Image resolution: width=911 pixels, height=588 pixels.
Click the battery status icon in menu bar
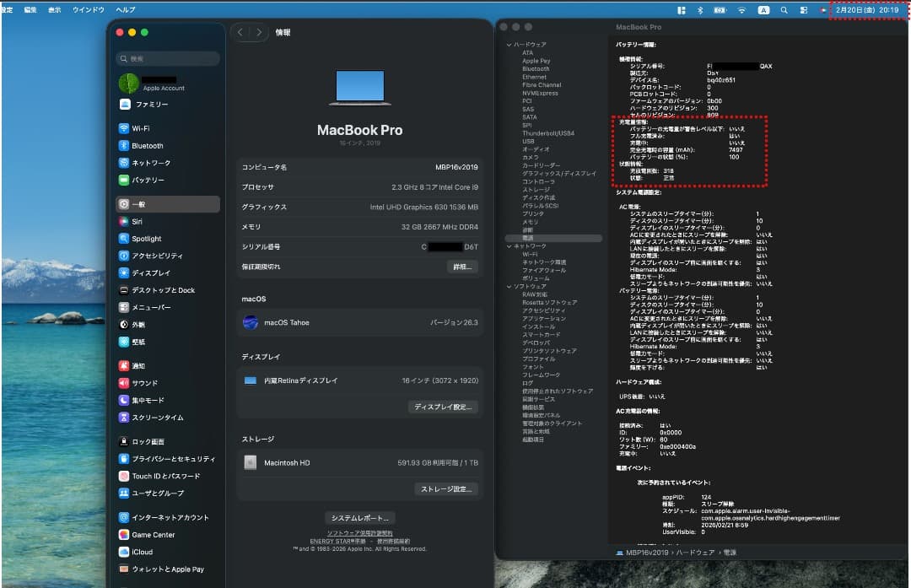720,10
